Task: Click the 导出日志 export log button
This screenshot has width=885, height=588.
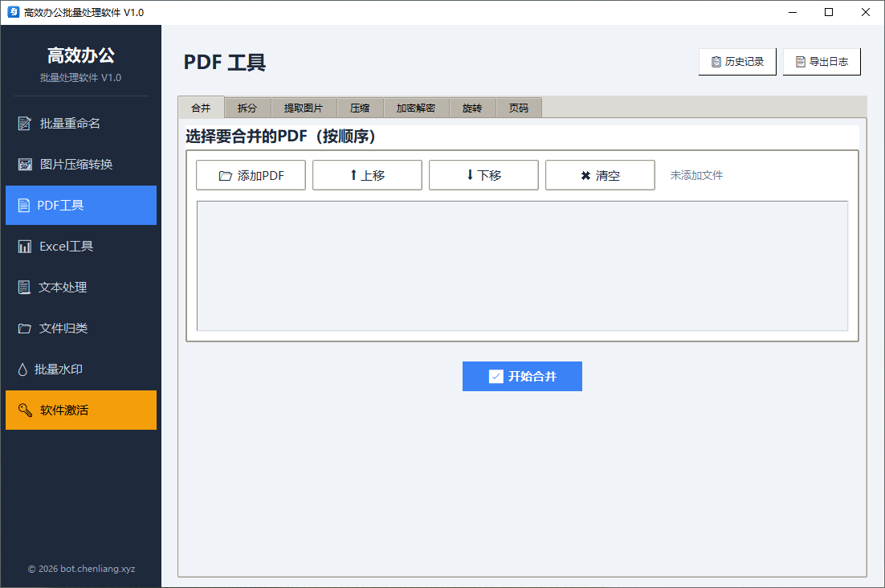Action: (x=822, y=62)
